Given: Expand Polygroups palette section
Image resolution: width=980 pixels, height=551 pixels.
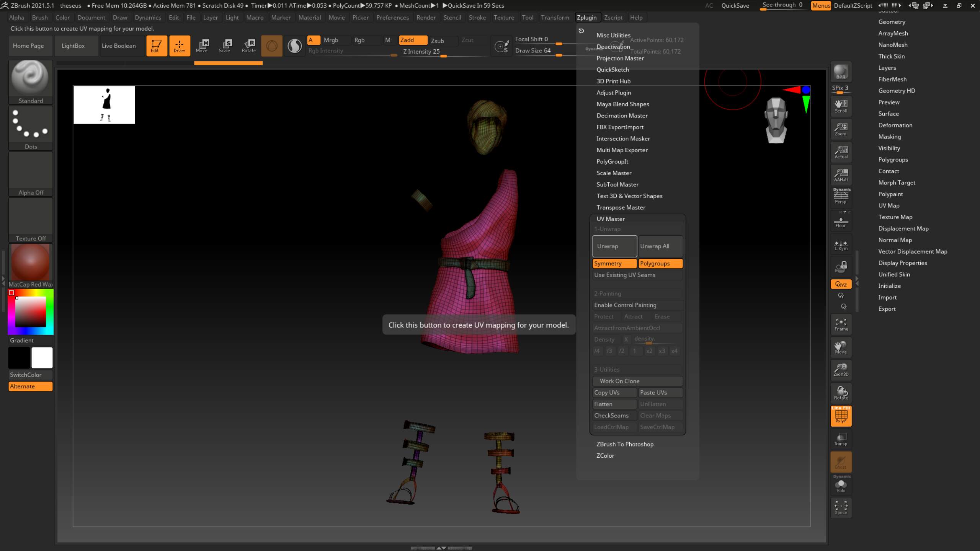Looking at the screenshot, I should click(893, 160).
